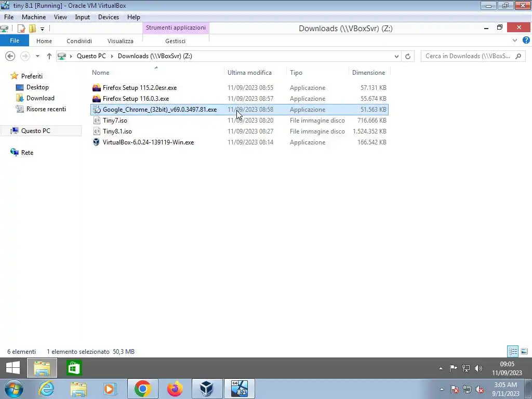
Task: Expand breadcrumb arrow after Questo PC
Action: pos(112,56)
